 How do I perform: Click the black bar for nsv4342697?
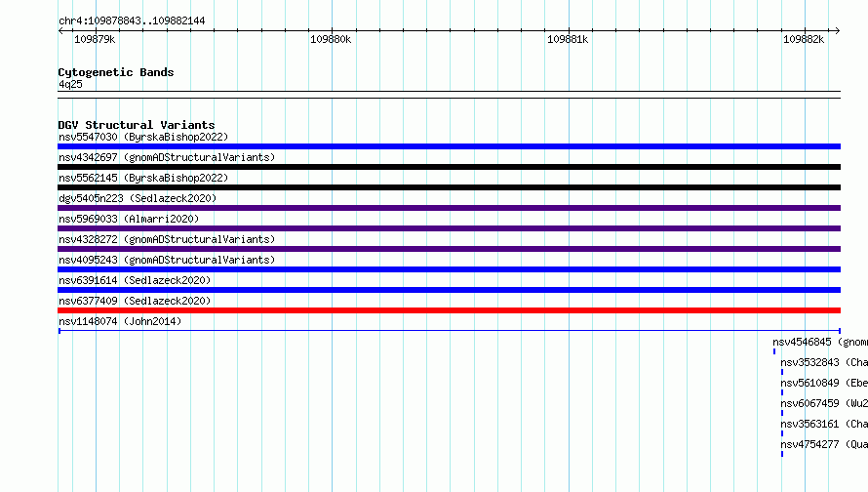pos(449,167)
